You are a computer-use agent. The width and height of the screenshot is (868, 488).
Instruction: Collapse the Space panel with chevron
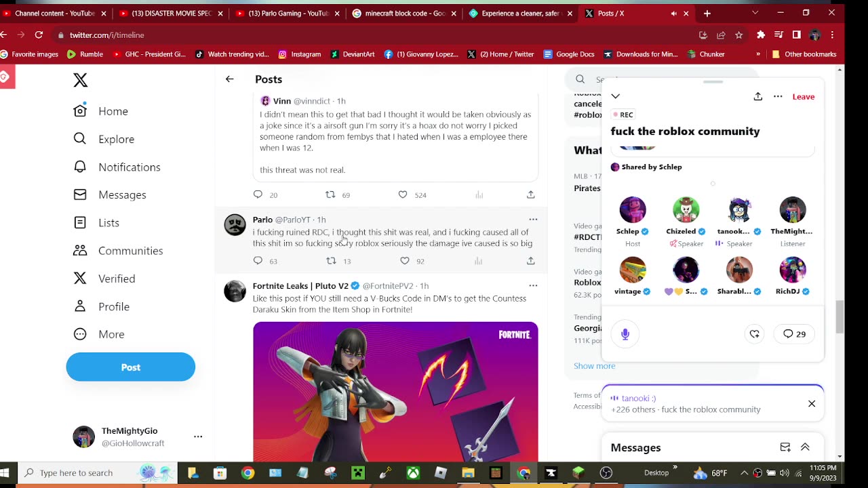point(615,96)
